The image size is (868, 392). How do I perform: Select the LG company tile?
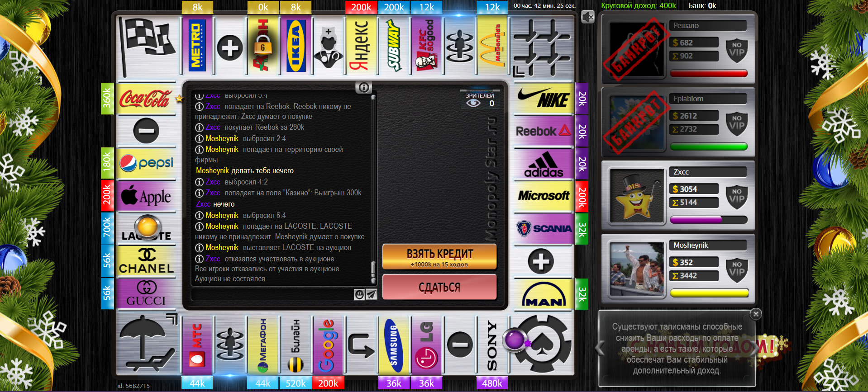[x=426, y=345]
